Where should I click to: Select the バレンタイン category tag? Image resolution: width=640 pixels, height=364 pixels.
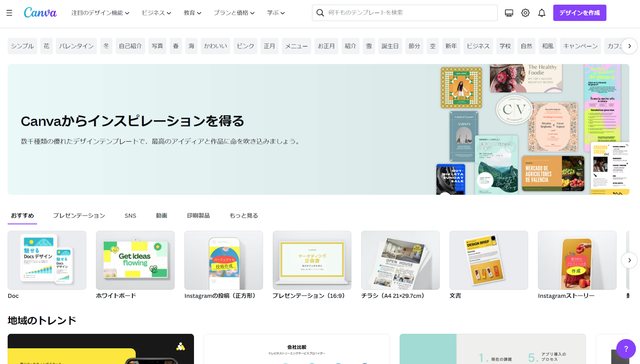[76, 46]
